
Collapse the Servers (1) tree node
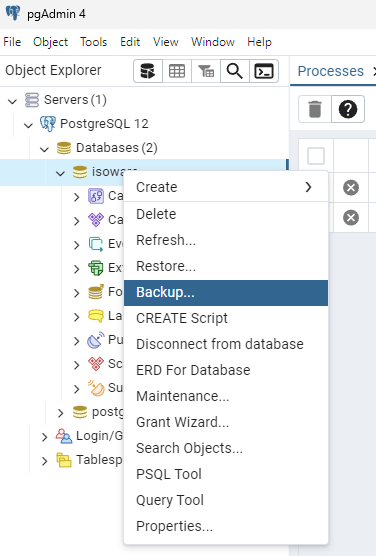coord(12,101)
